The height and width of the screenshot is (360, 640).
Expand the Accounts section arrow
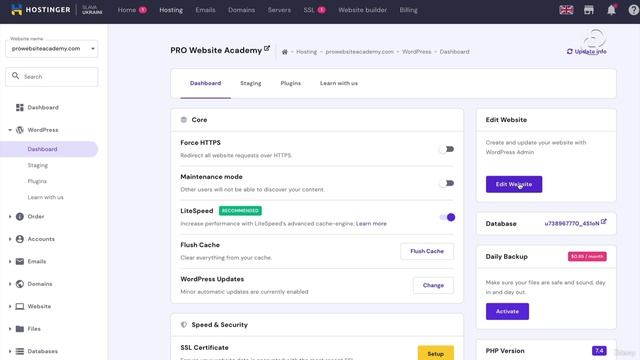pos(10,239)
